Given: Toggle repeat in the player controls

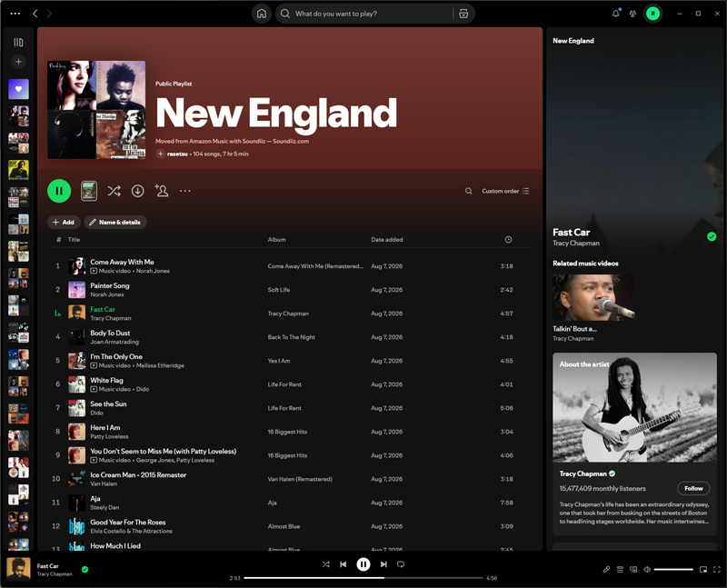Looking at the screenshot, I should (401, 564).
